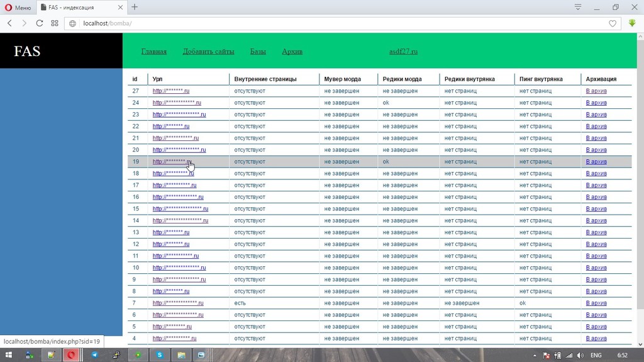The image size is (644, 362).
Task: Open the Главная navigation link
Action: pyautogui.click(x=153, y=52)
